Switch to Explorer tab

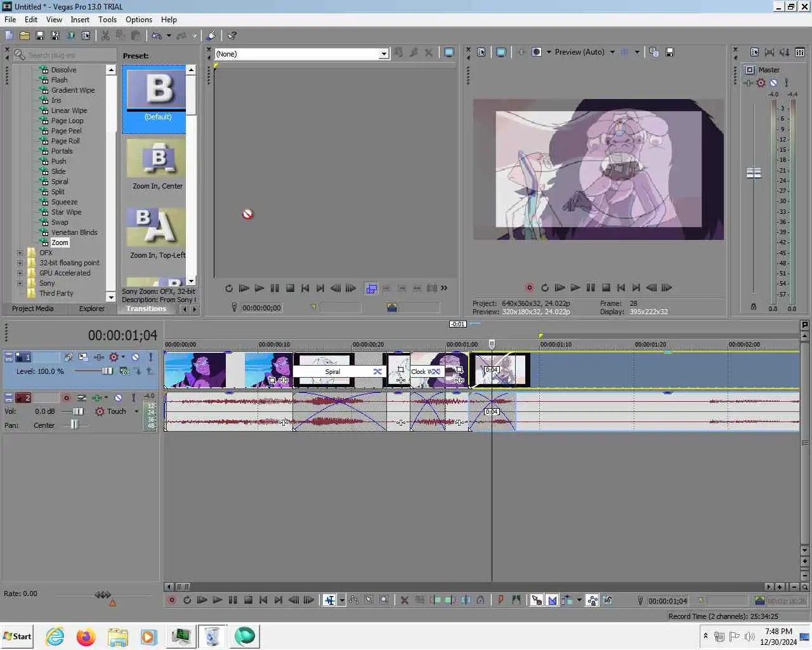[x=92, y=308]
